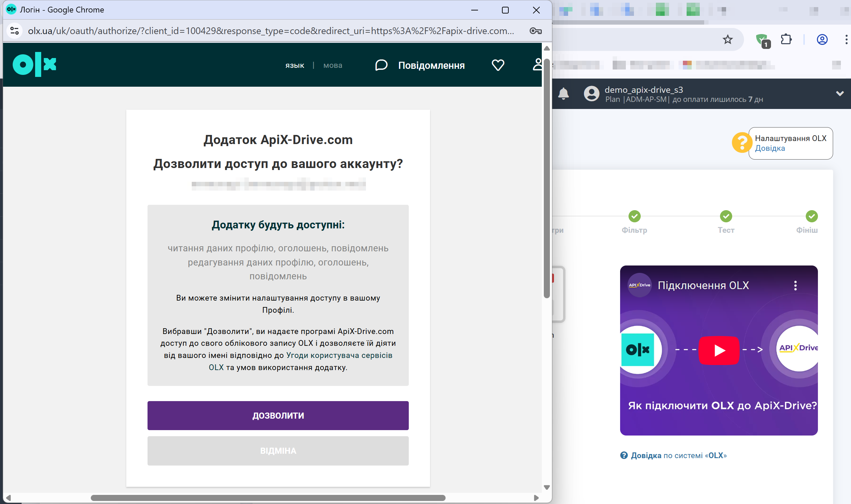Click the Тест step checkmark
Viewport: 851px width, 504px height.
[726, 216]
